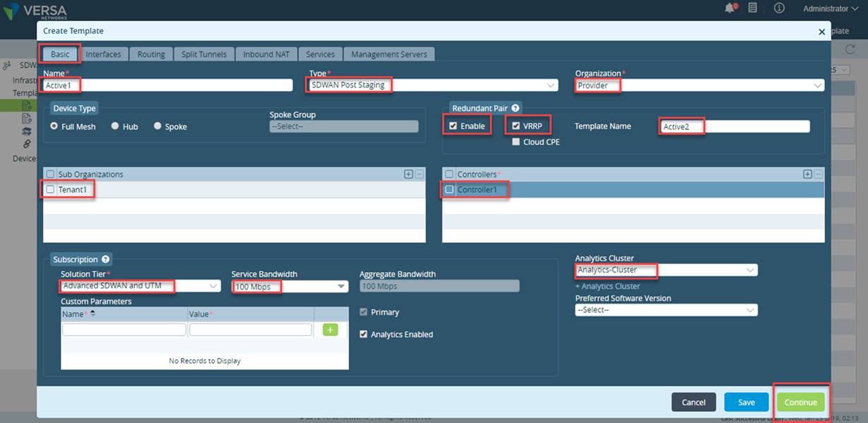Open the Type dropdown
The height and width of the screenshot is (423, 868).
(433, 85)
